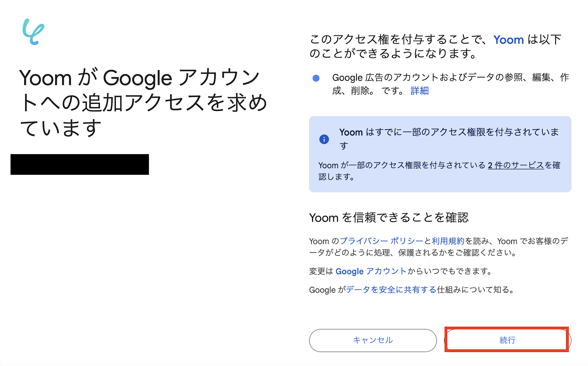Open the 利用規約 link
This screenshot has width=588, height=366.
tap(448, 241)
